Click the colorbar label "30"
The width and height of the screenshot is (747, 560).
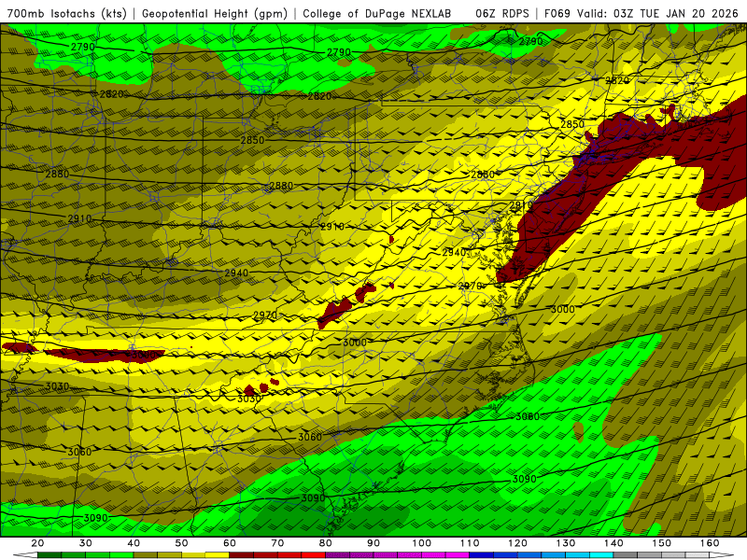tap(85, 543)
